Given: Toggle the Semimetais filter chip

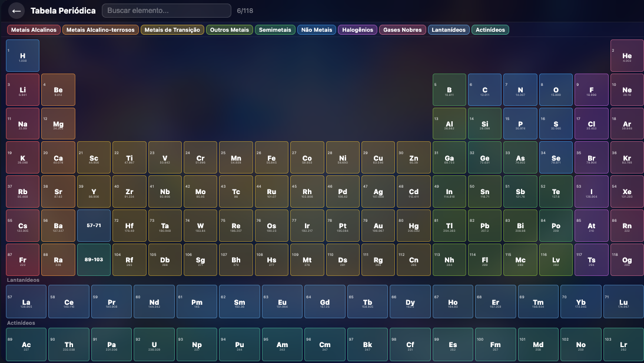Looking at the screenshot, I should [x=275, y=30].
